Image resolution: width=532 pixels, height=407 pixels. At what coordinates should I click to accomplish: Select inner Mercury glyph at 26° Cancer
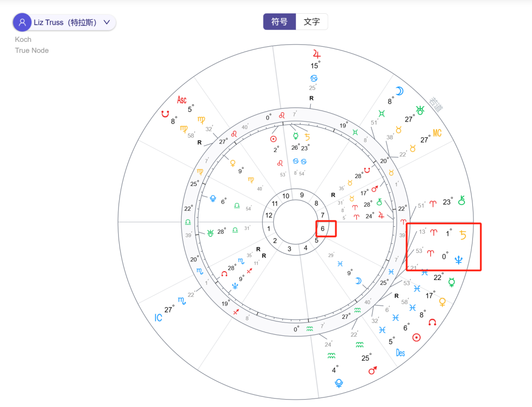point(296,136)
